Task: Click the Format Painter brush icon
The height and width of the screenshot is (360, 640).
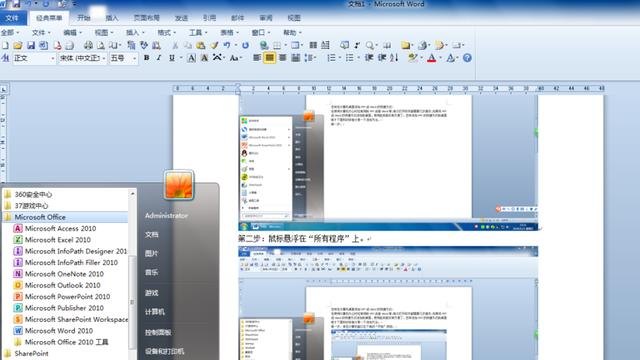Action: [x=214, y=45]
